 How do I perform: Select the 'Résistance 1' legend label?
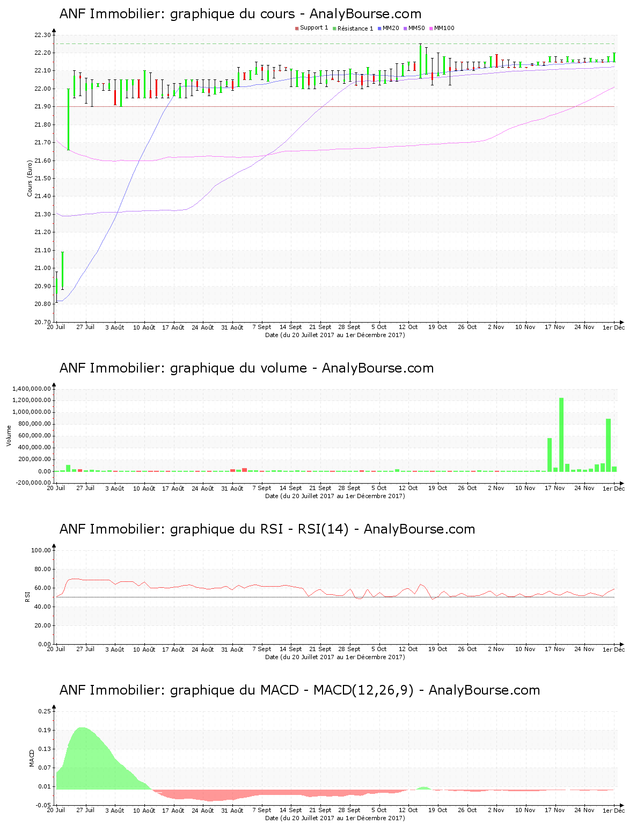(x=355, y=28)
